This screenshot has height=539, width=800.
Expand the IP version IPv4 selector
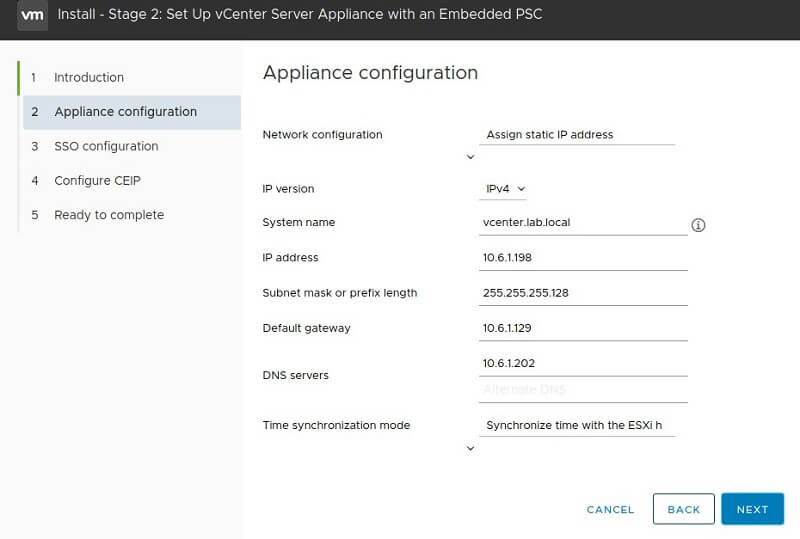click(x=505, y=188)
